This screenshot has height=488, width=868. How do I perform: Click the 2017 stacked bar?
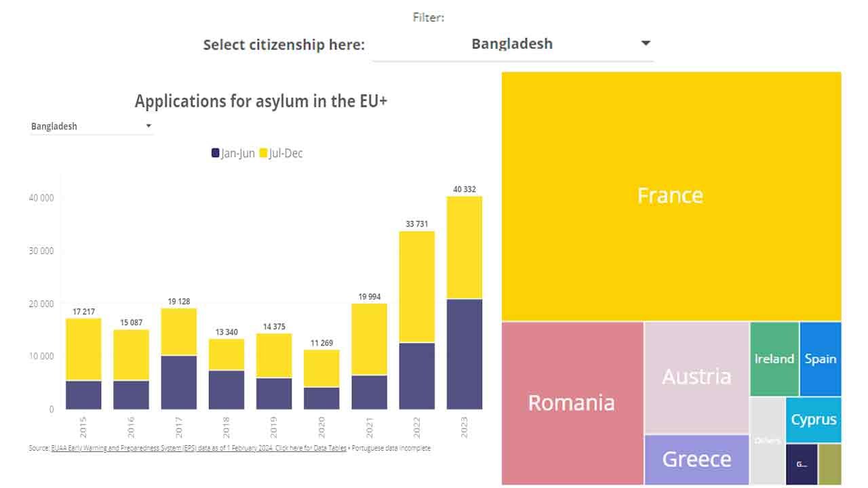(x=179, y=359)
